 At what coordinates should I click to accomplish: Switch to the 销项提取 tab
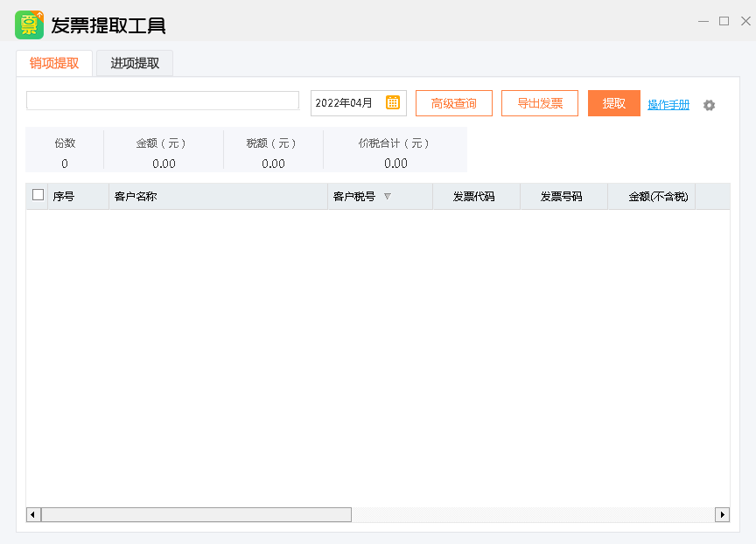tap(54, 63)
